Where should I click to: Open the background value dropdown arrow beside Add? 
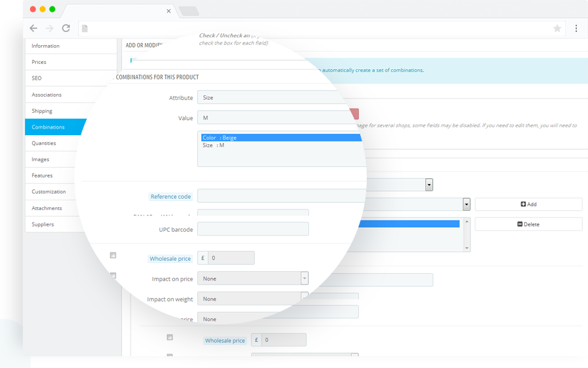click(x=467, y=204)
